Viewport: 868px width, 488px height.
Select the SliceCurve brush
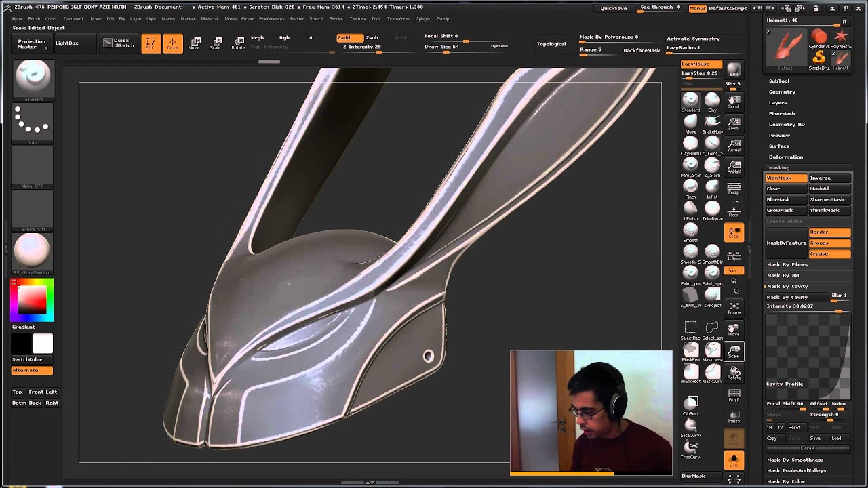(x=690, y=427)
